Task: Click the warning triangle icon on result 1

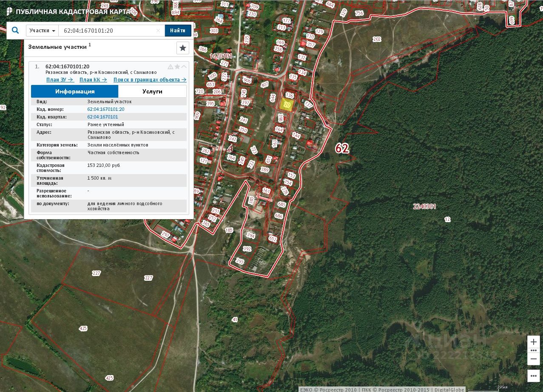Action: point(171,67)
